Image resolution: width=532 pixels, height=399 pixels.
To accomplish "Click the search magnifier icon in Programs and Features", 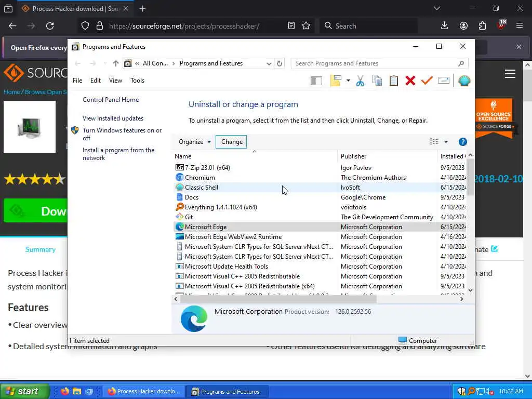I will pyautogui.click(x=461, y=63).
